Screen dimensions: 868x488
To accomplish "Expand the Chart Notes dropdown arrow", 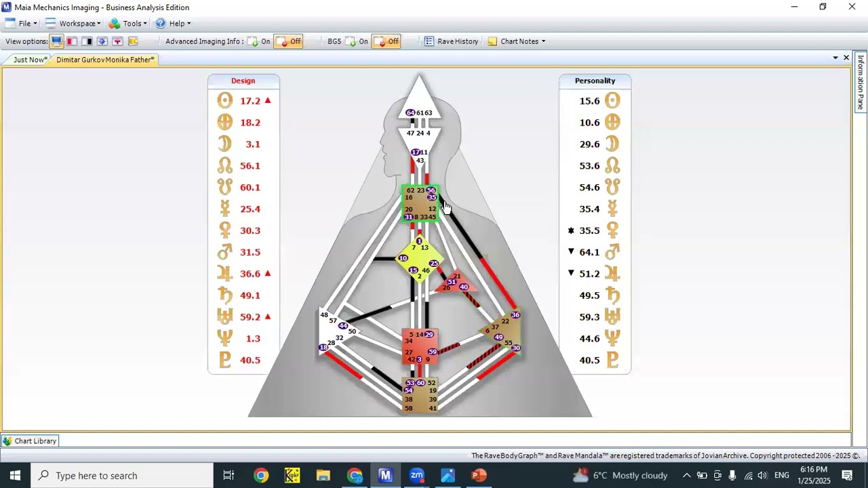I will click(x=543, y=41).
